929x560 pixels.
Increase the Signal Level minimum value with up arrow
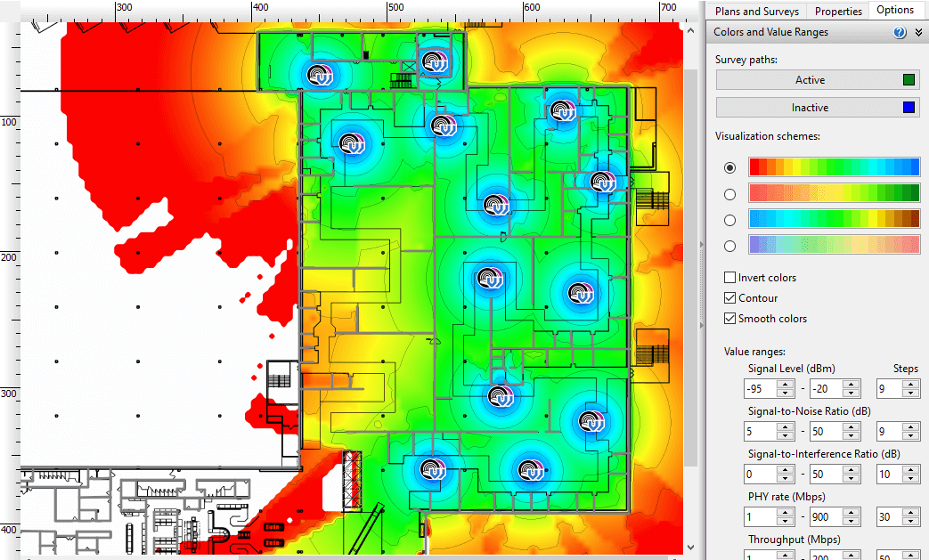pyautogui.click(x=785, y=385)
